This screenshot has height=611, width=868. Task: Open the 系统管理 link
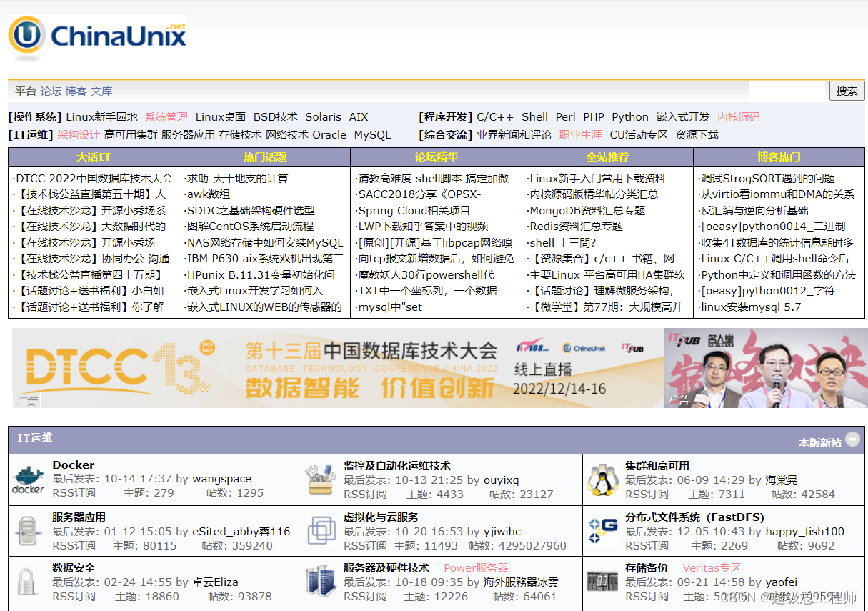point(166,117)
